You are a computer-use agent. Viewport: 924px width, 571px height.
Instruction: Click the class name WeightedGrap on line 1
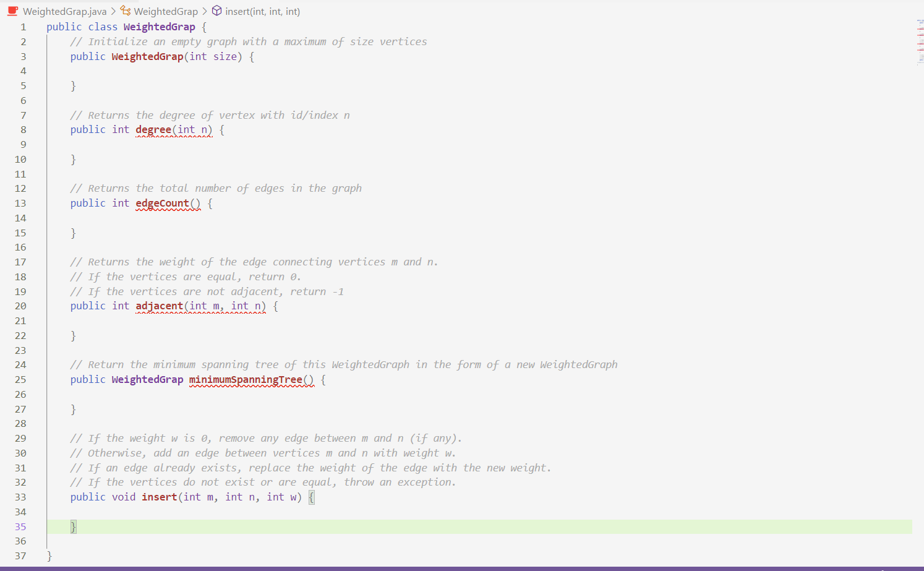point(159,27)
